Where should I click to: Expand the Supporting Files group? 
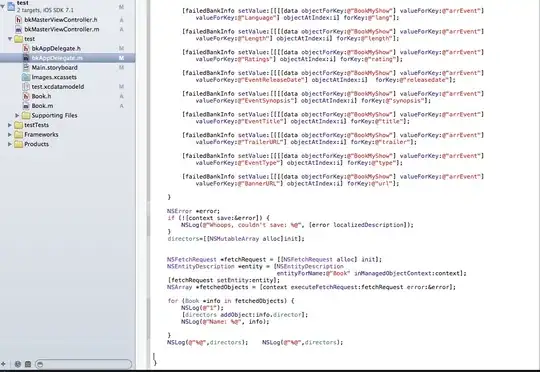17,115
